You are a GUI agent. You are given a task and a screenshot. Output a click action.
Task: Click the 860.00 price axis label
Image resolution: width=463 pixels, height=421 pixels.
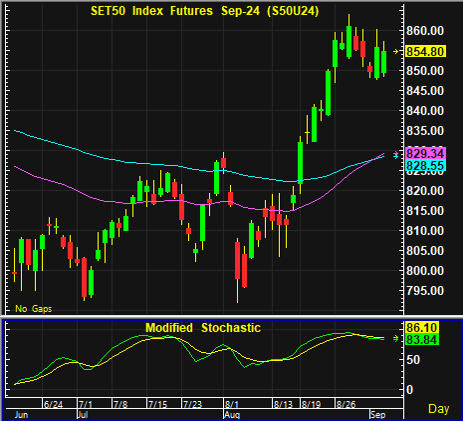[x=425, y=31]
